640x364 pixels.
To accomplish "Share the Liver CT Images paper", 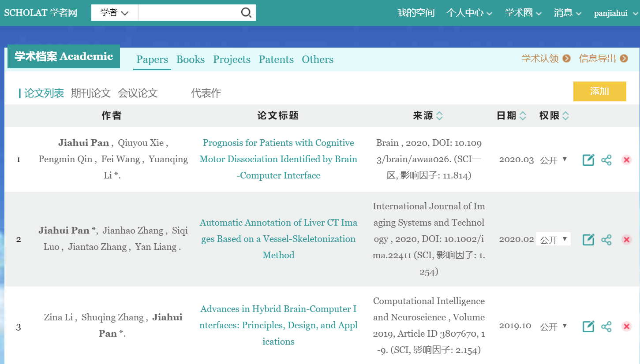I will point(606,240).
